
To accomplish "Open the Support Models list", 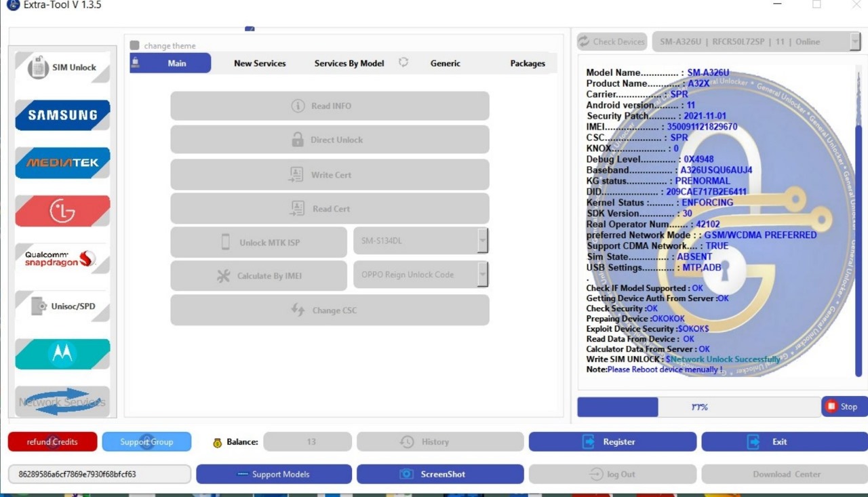I will (274, 474).
